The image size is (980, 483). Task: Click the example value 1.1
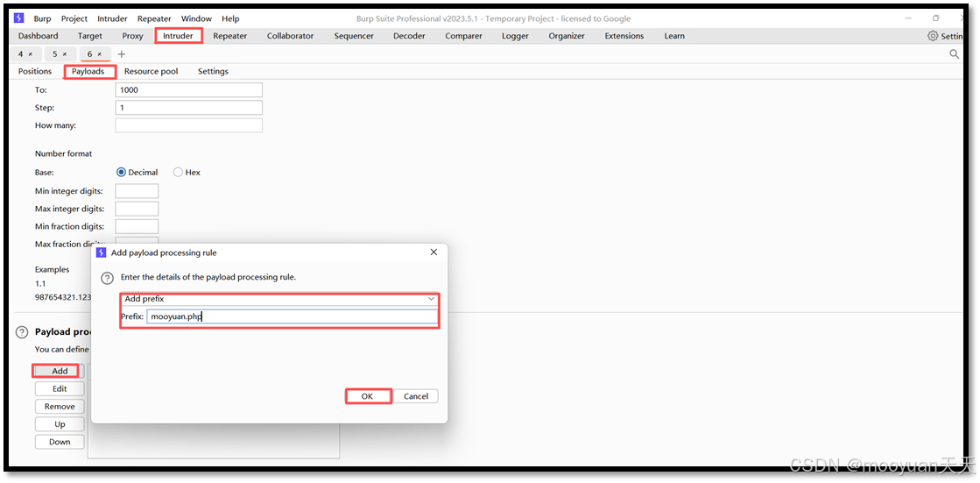click(x=40, y=283)
